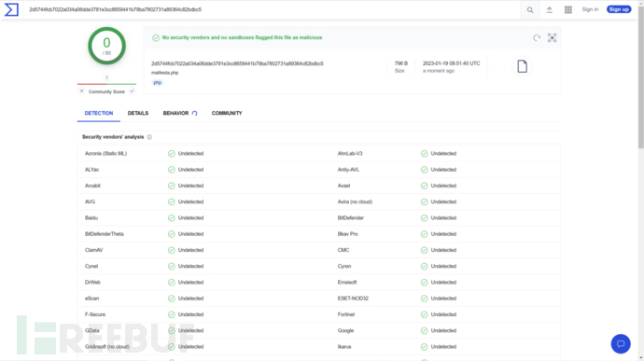The height and width of the screenshot is (361, 644).
Task: Switch to the DETAILS tab
Action: 138,114
